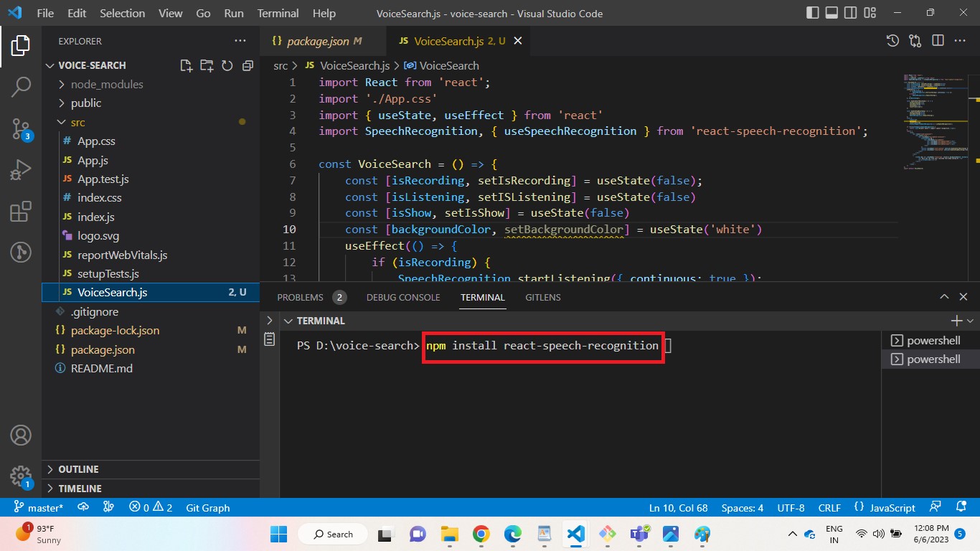Open the Manage gear settings menu
This screenshot has height=551, width=980.
[21, 476]
